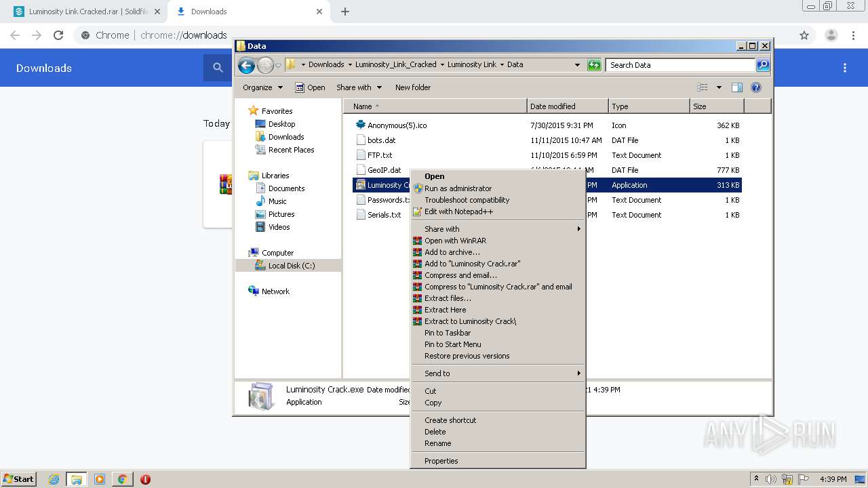Image resolution: width=868 pixels, height=488 pixels.
Task: Sort by the Size column header
Action: click(717, 106)
